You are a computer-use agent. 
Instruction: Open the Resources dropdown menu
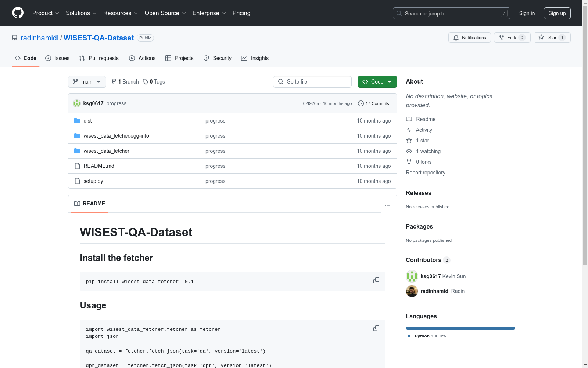[x=121, y=13]
